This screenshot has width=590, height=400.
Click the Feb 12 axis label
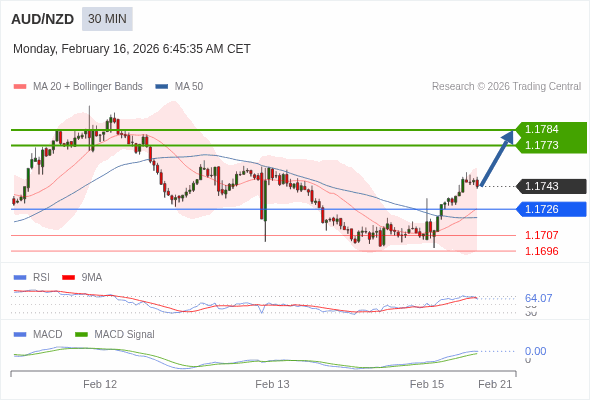[x=100, y=384]
